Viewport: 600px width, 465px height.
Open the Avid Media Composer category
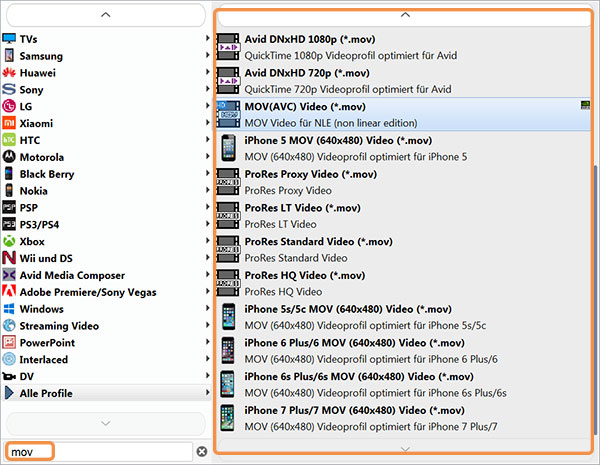(106, 275)
